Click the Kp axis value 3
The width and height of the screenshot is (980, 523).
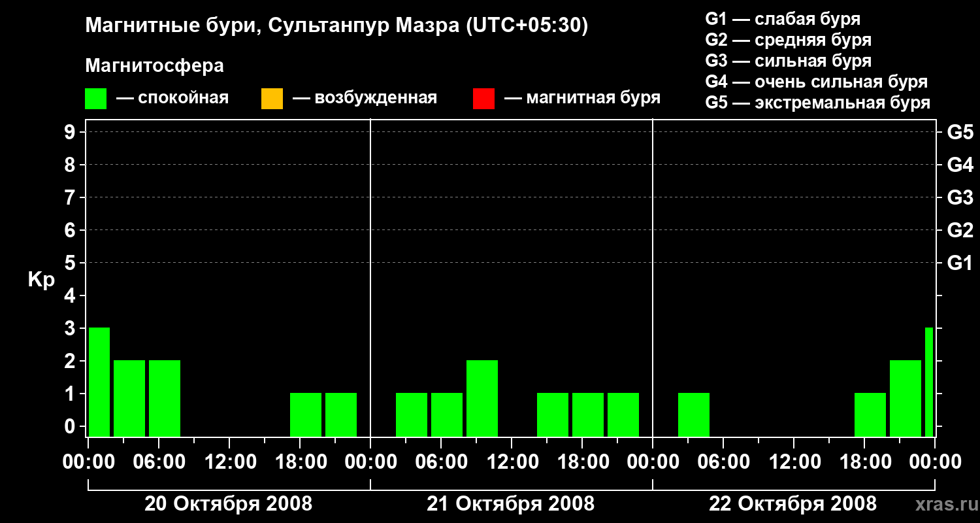71,329
